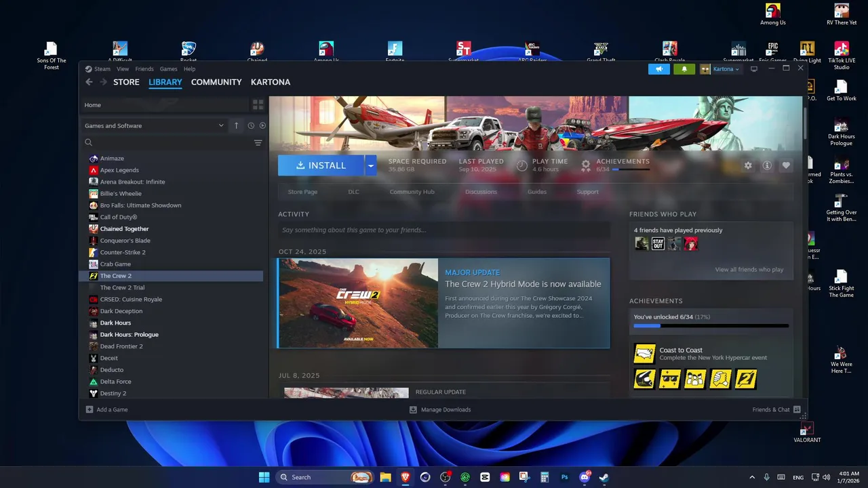Open collections grid view icon beside Home
Image resolution: width=868 pixels, height=488 pixels.
pyautogui.click(x=258, y=105)
